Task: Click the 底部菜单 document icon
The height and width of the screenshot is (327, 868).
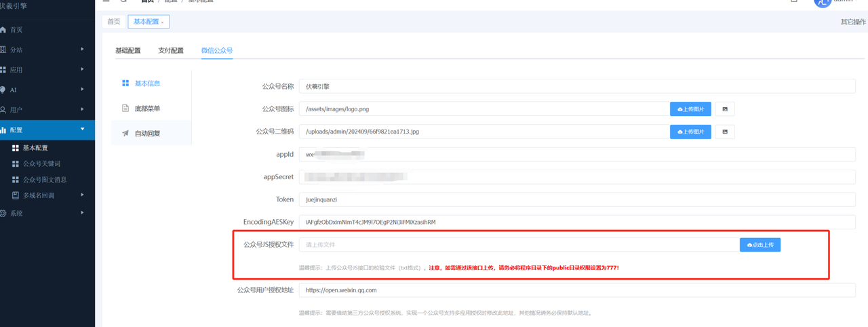Action: pyautogui.click(x=125, y=109)
